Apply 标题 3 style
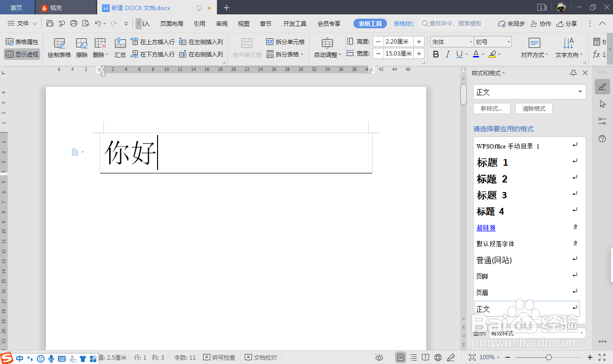The width and height of the screenshot is (613, 364). click(527, 195)
